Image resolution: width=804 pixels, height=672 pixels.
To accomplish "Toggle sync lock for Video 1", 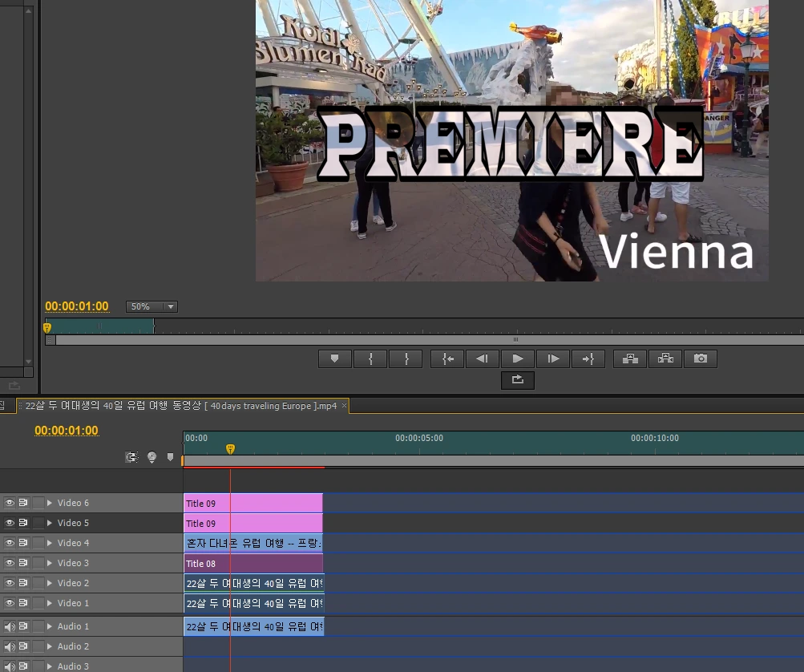I will [23, 603].
